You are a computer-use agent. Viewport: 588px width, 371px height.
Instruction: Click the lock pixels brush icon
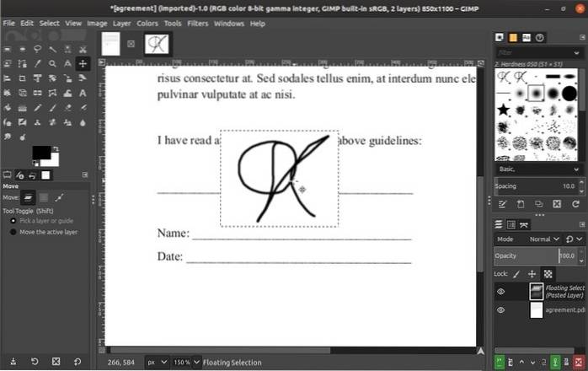pyautogui.click(x=516, y=274)
